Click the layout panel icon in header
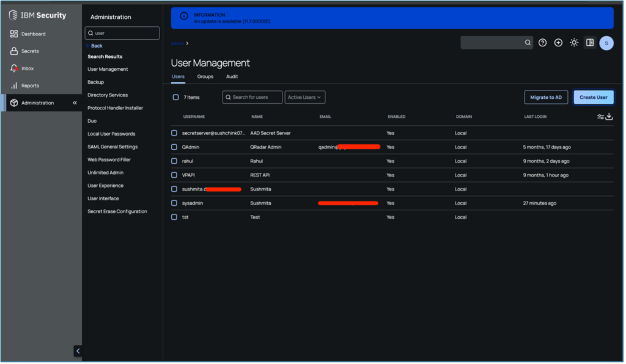The image size is (626, 364). pos(590,43)
